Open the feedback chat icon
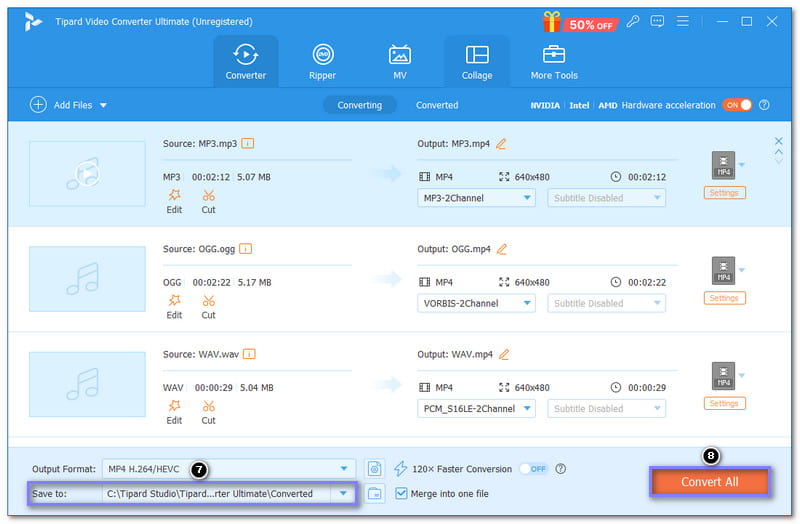 pyautogui.click(x=657, y=21)
